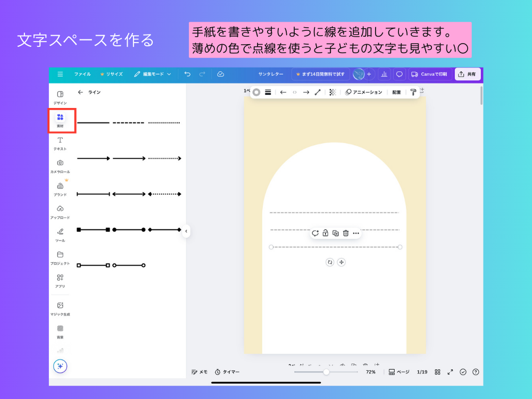Adjust the zoom slider at the bottom

pos(327,372)
